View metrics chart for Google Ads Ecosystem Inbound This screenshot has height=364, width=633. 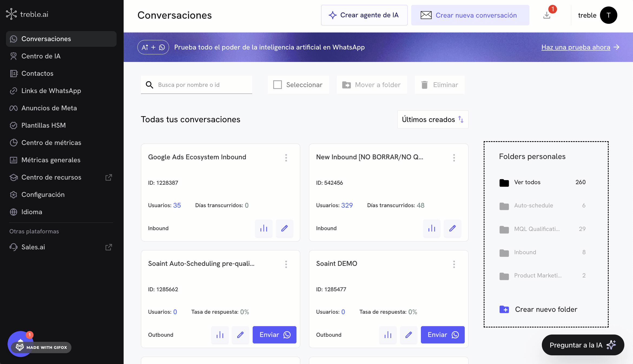[x=263, y=229]
